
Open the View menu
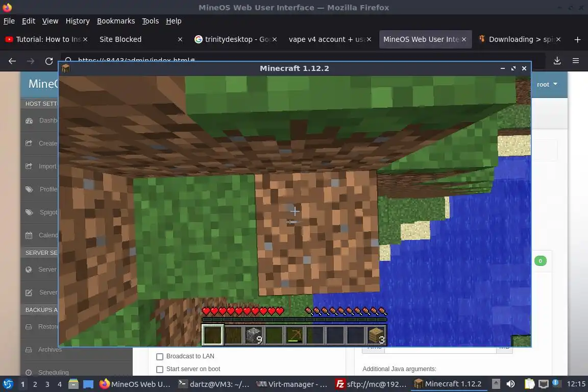pyautogui.click(x=50, y=21)
